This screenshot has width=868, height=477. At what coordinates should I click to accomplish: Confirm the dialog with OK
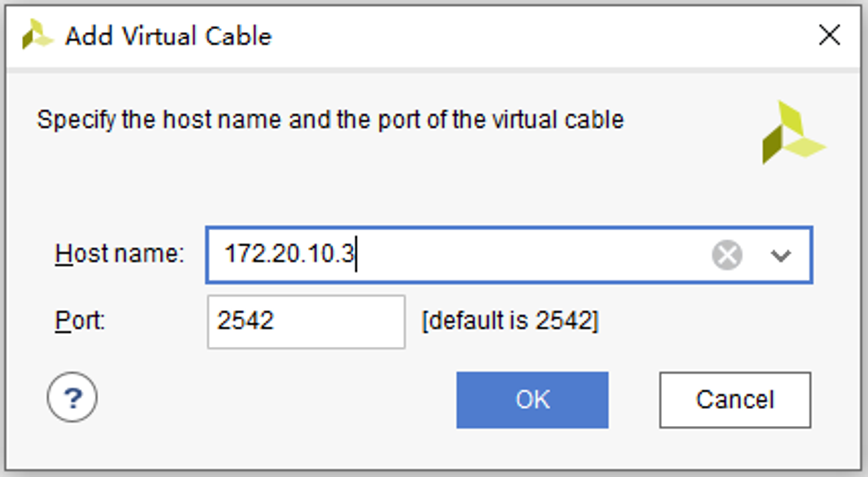(x=532, y=400)
